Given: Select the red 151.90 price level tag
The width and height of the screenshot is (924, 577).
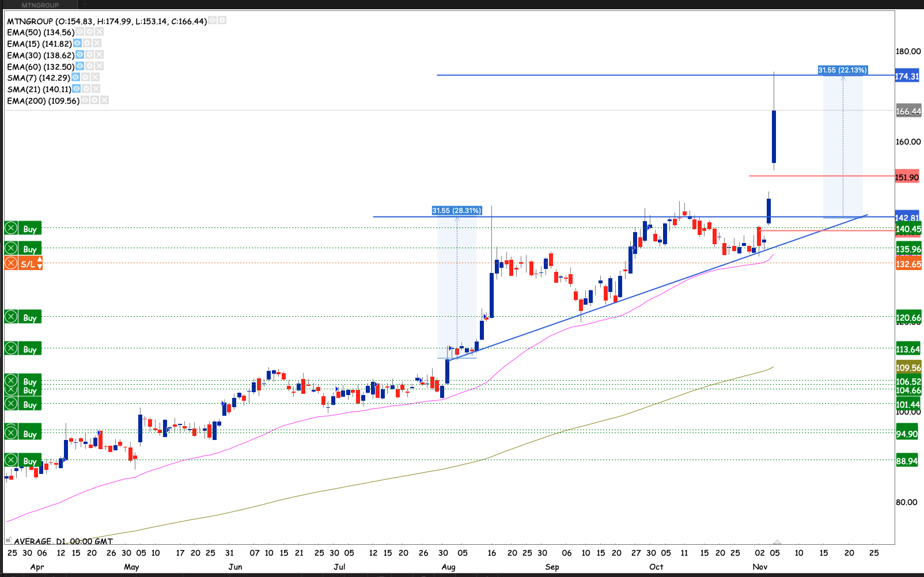Looking at the screenshot, I should tap(907, 177).
